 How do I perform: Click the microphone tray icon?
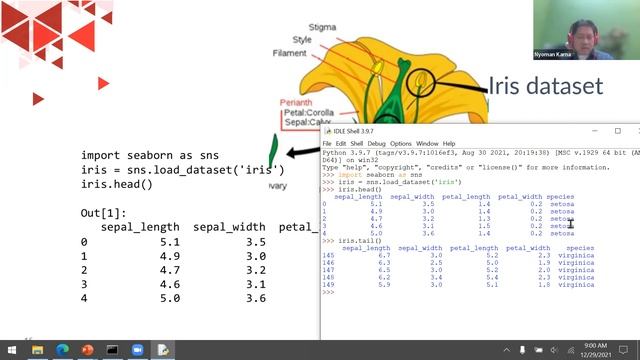(x=522, y=350)
